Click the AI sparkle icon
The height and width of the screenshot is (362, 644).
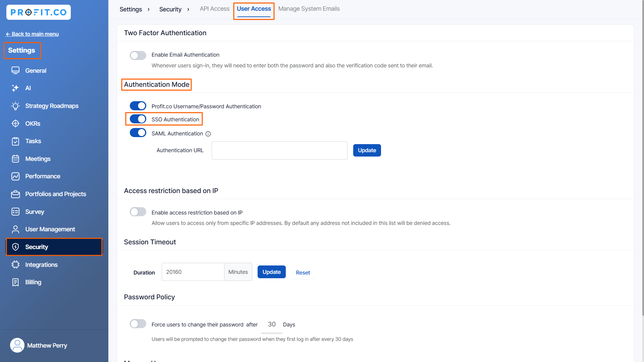(x=15, y=88)
